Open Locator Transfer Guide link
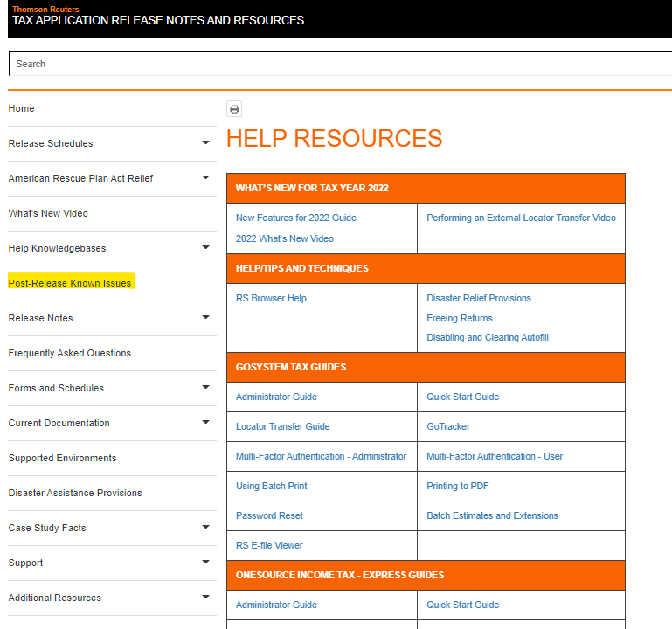 (x=283, y=427)
